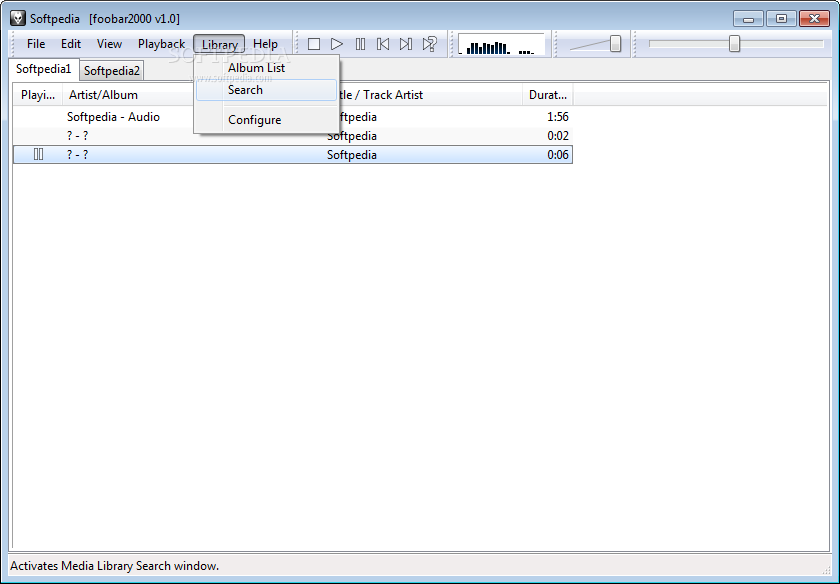Open the Edit menu
This screenshot has width=840, height=584.
tap(71, 44)
